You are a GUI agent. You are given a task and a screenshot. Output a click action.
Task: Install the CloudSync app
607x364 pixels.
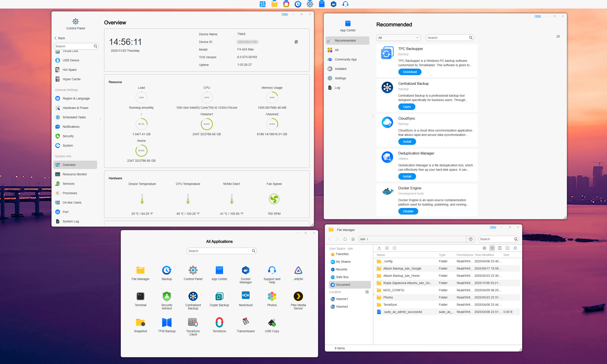(407, 142)
